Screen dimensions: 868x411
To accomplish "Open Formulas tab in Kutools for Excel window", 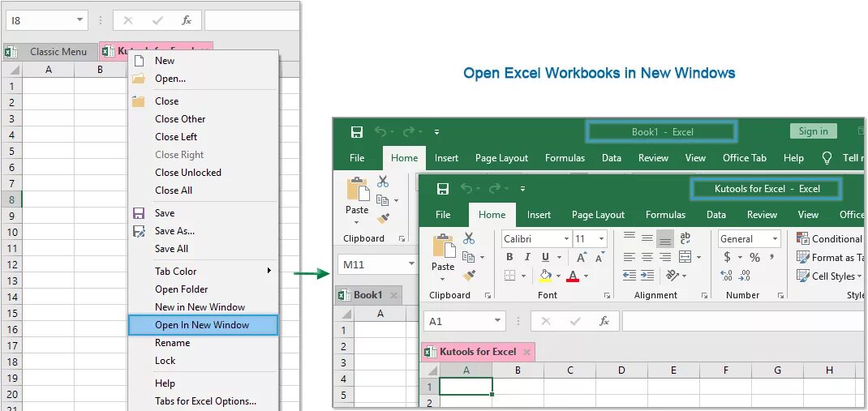I will pos(665,215).
